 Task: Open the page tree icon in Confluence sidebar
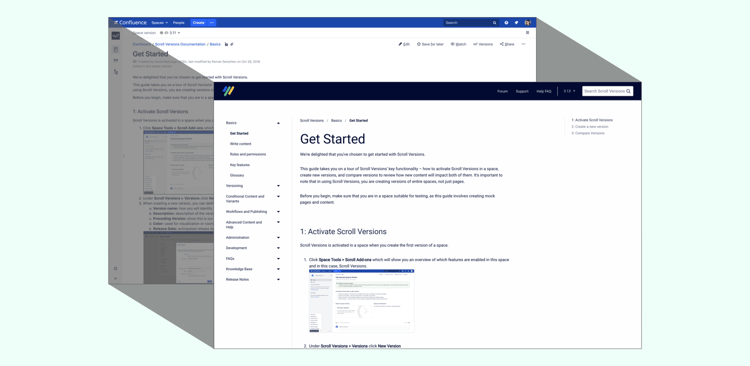(116, 72)
